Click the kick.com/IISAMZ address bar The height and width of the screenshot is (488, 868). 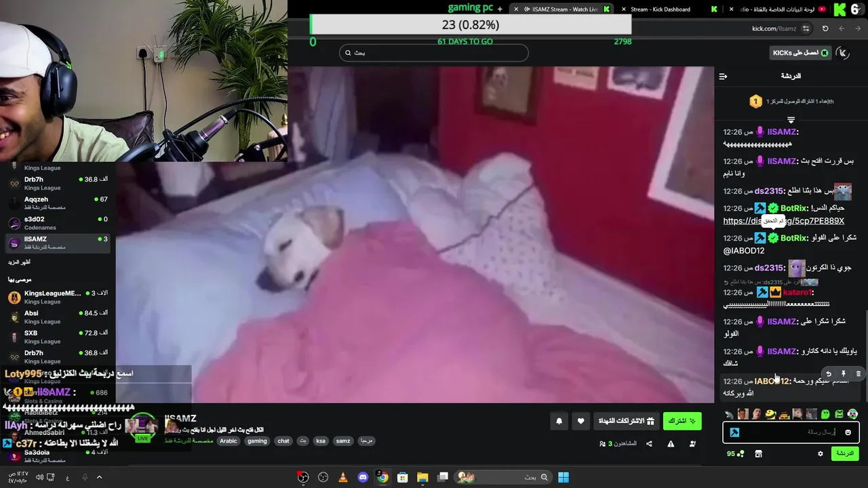[774, 28]
